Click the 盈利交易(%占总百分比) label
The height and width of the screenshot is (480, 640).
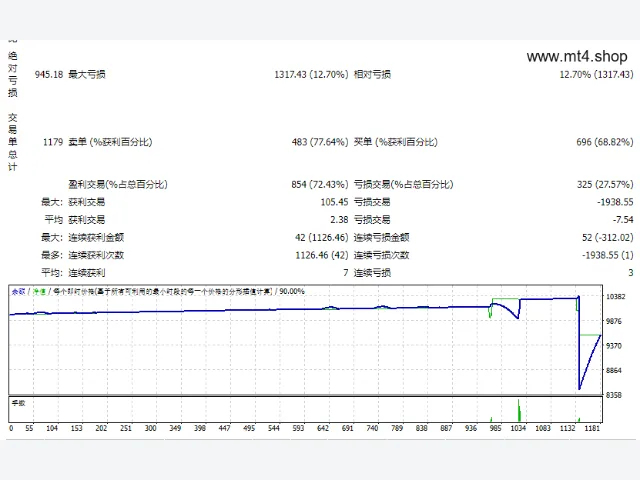(118, 184)
